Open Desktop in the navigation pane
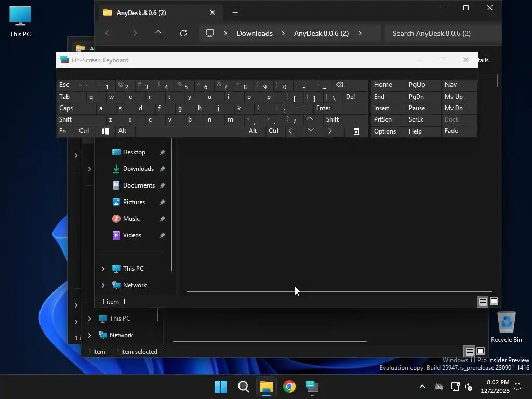Image resolution: width=532 pixels, height=399 pixels. click(x=134, y=152)
